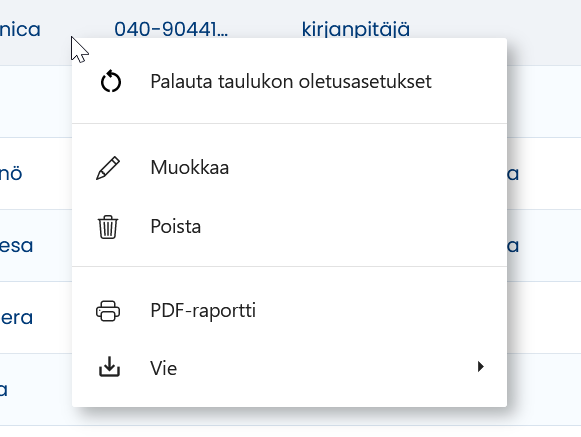Click the printer icon for PDF report
This screenshot has height=437, width=581.
pyautogui.click(x=108, y=311)
